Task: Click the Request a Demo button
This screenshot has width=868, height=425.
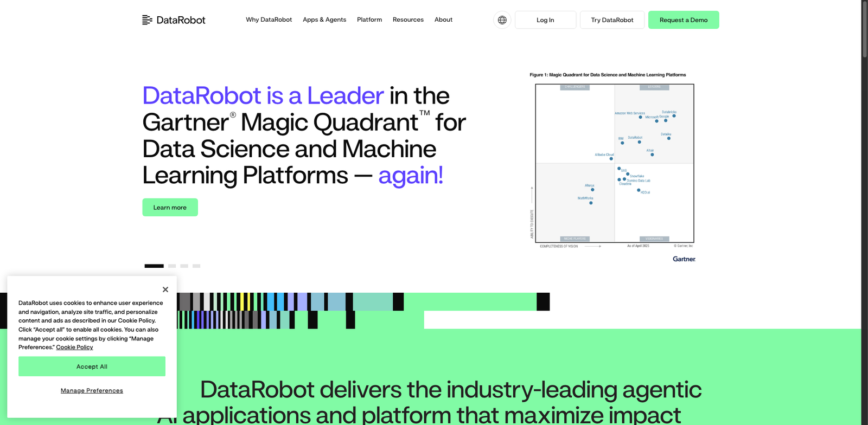Action: click(x=684, y=20)
